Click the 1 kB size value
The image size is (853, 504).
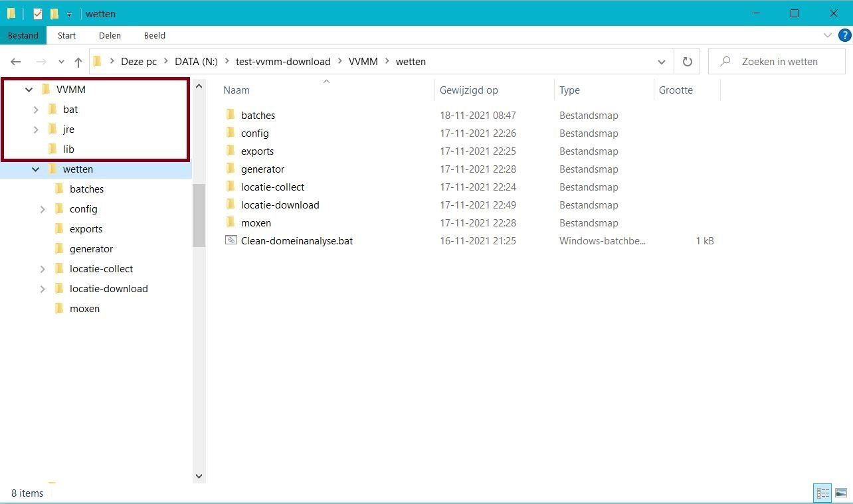pyautogui.click(x=705, y=241)
